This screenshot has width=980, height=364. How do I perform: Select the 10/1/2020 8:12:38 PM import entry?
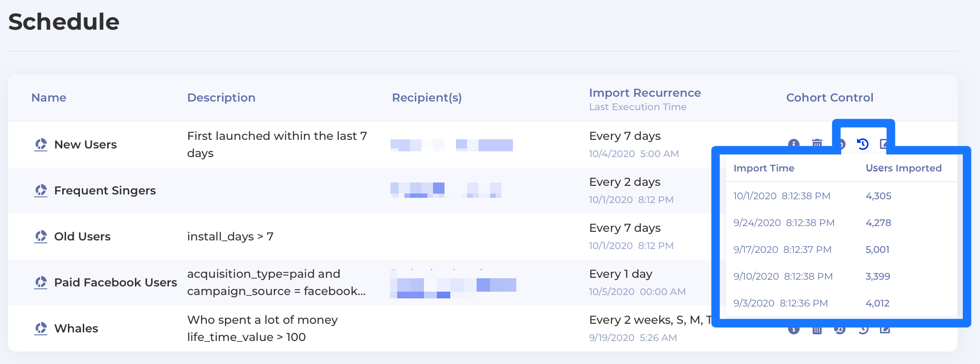tap(781, 196)
